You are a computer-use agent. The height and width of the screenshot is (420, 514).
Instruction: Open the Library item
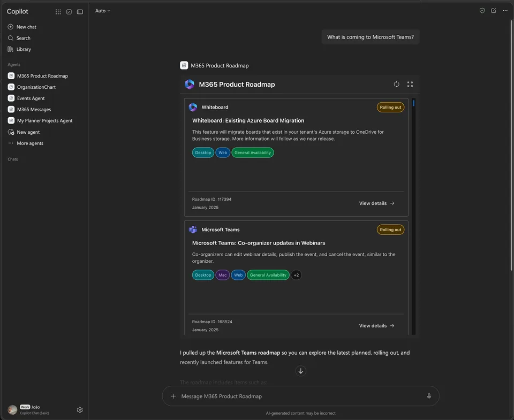pos(19,49)
